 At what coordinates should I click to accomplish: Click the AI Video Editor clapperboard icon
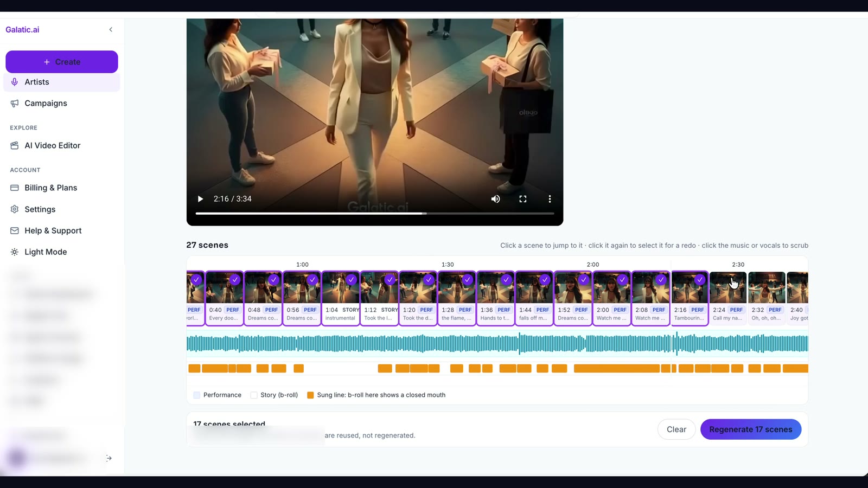[x=15, y=145]
